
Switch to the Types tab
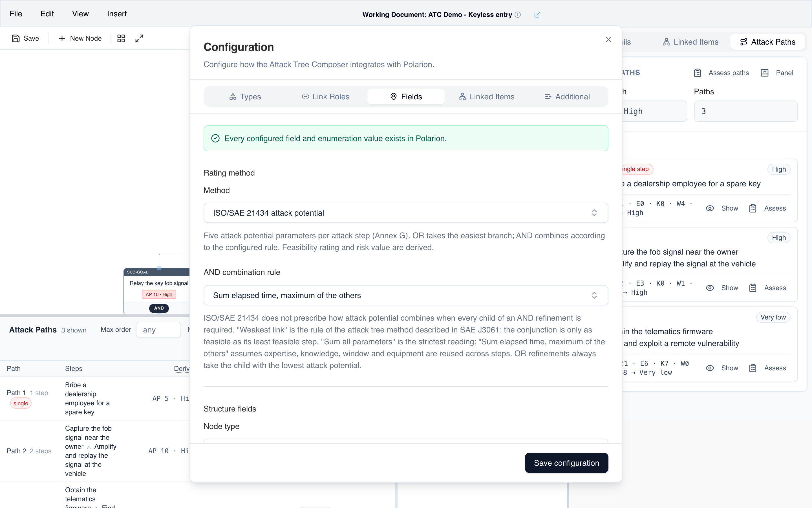click(245, 97)
